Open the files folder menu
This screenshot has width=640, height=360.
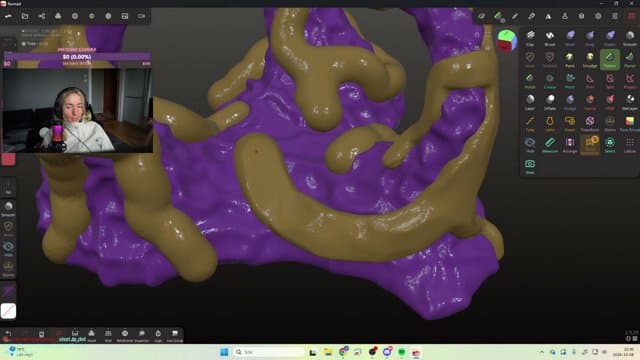coord(25,16)
